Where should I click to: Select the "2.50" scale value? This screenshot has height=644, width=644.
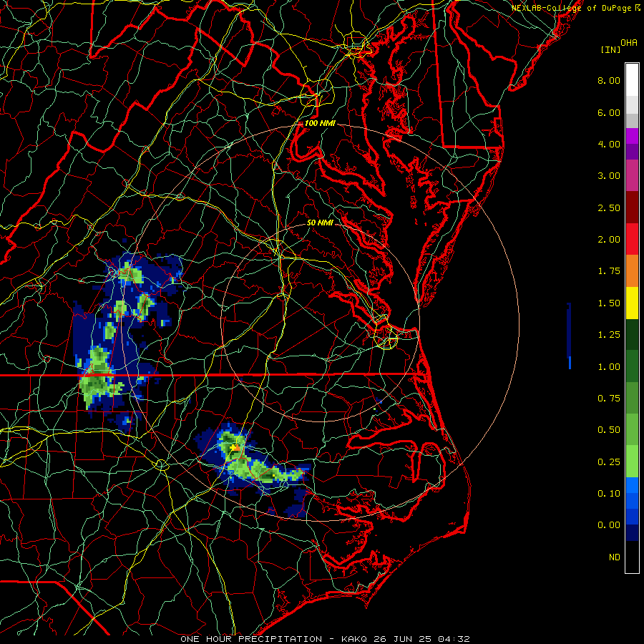[609, 208]
